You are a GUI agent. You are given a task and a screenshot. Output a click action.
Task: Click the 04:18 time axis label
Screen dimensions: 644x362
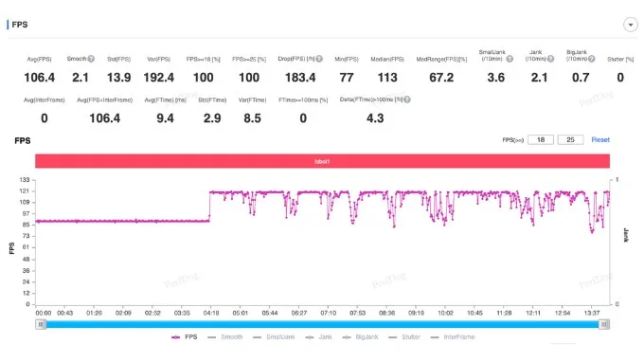click(x=211, y=313)
